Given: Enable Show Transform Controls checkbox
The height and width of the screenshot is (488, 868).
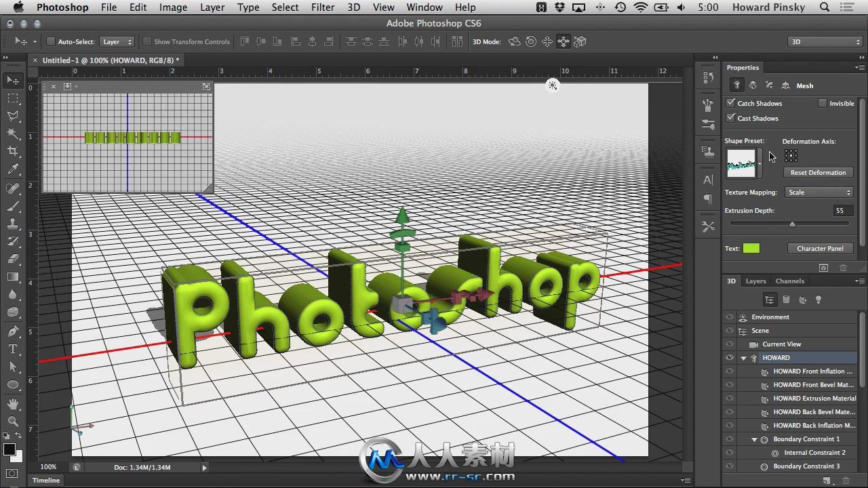Looking at the screenshot, I should [x=146, y=42].
